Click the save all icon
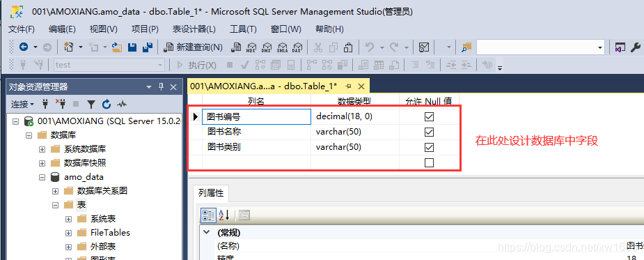This screenshot has width=644, height=260. click(148, 47)
